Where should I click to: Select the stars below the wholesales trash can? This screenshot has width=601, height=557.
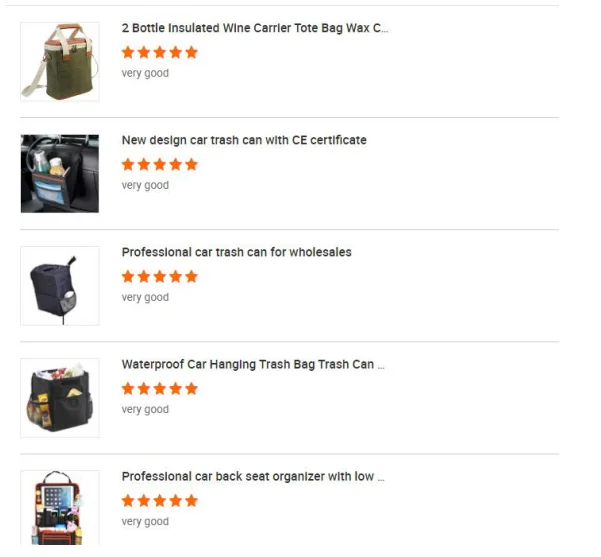point(159,276)
